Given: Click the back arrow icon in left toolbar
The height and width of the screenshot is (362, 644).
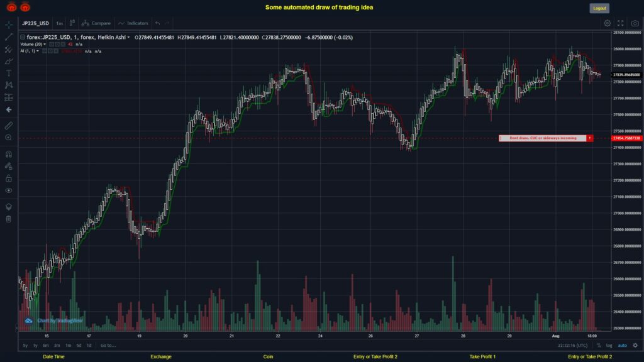Looking at the screenshot, I should [x=9, y=109].
